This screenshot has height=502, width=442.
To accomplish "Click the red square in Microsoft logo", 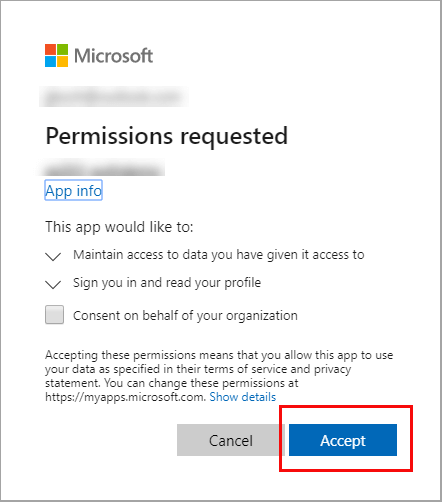I will click(50, 49).
